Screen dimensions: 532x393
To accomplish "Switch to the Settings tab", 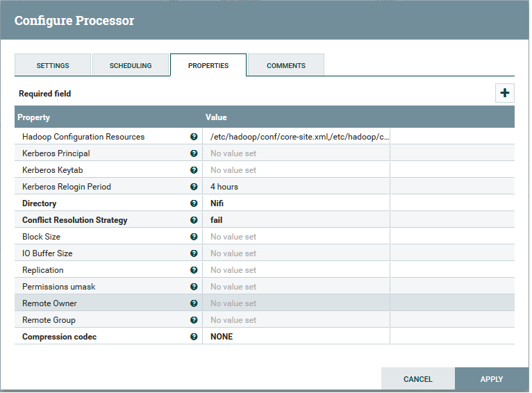I will (x=53, y=65).
